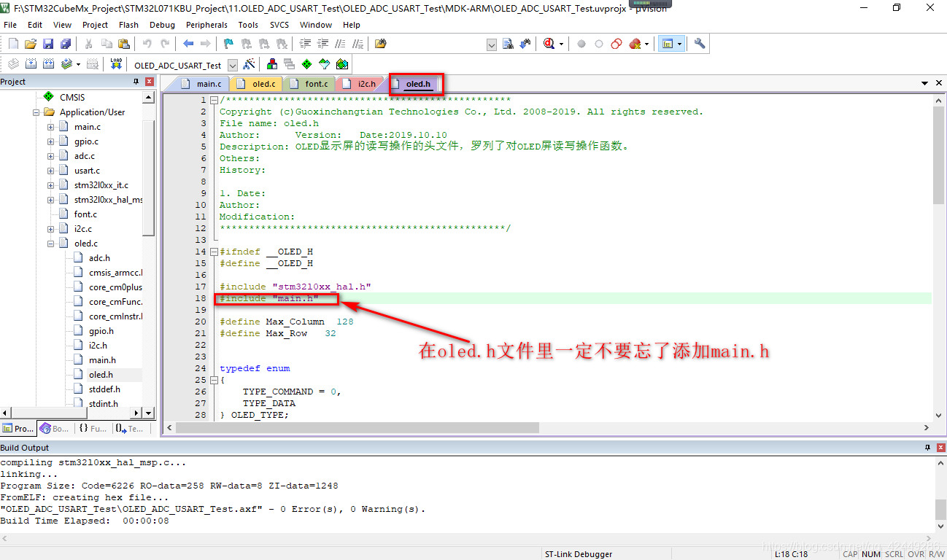947x560 pixels.
Task: Kill all breakpoints with the red x icon
Action: click(x=635, y=44)
